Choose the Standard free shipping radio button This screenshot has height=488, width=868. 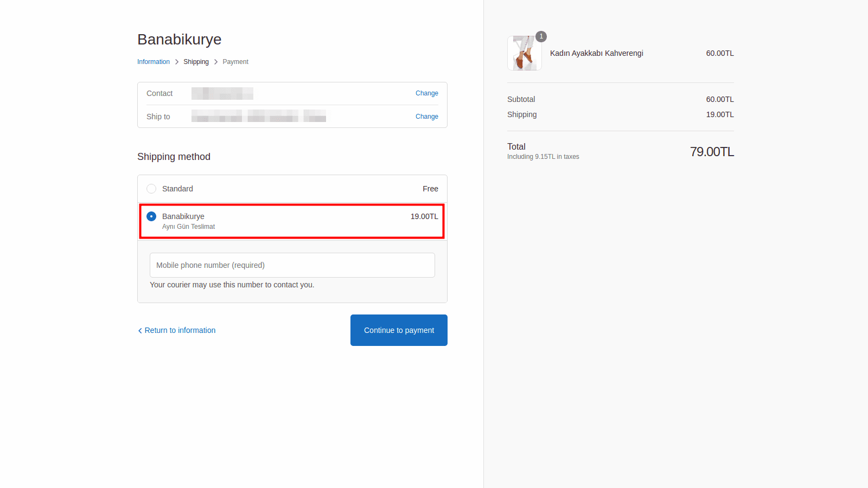click(x=151, y=189)
